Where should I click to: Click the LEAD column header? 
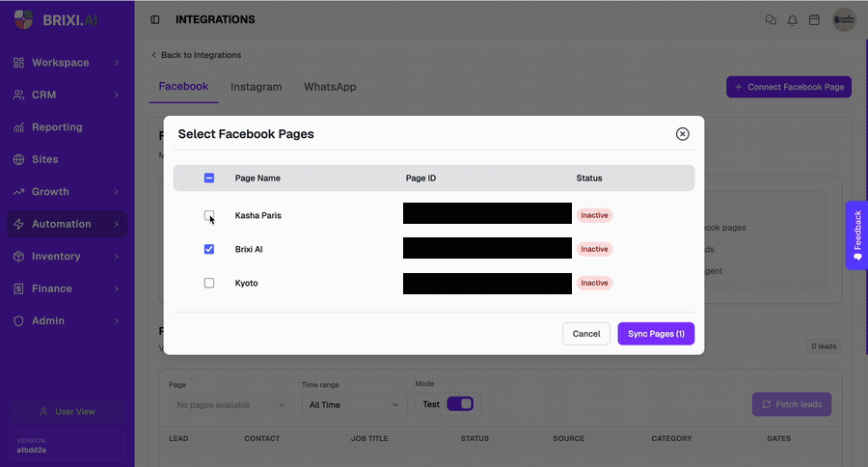[178, 438]
